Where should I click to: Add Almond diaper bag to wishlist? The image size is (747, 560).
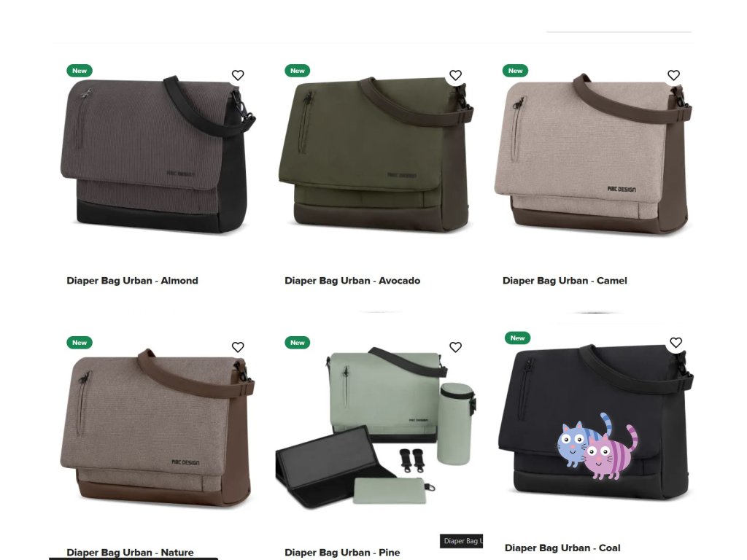point(238,75)
